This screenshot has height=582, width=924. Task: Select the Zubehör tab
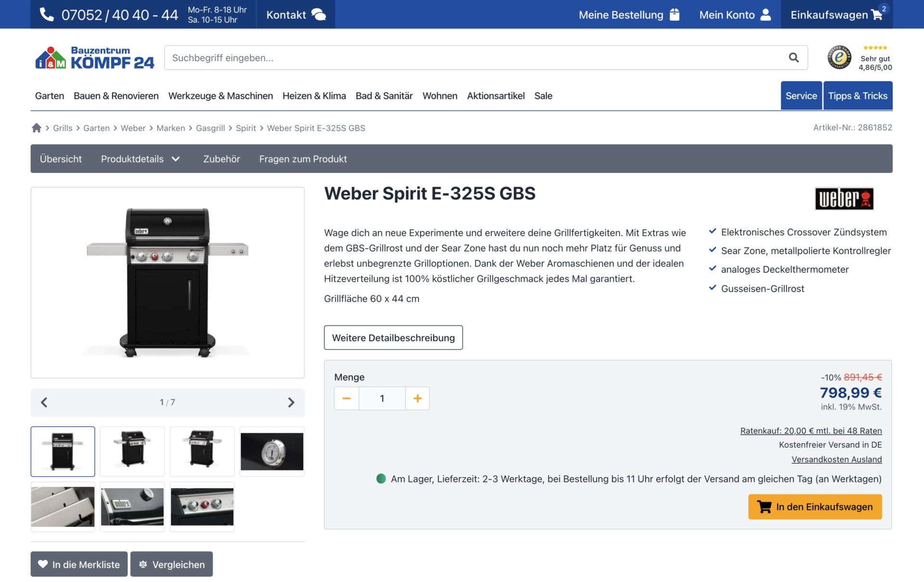pos(221,158)
